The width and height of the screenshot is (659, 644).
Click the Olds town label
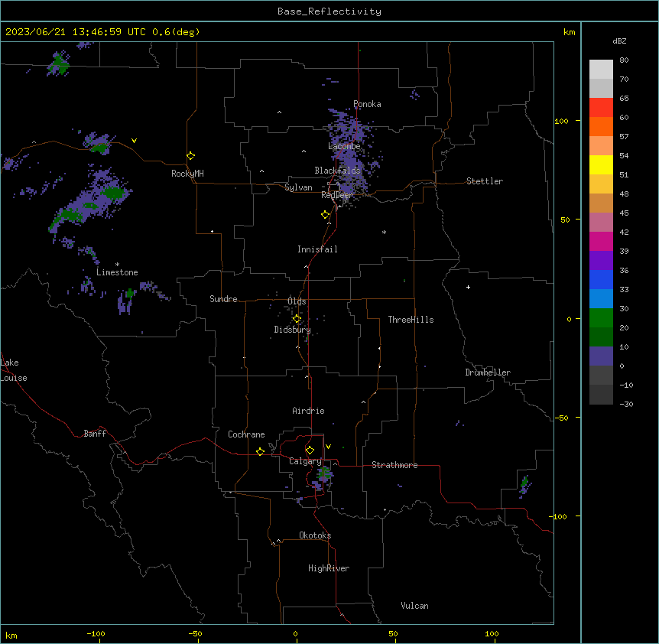[x=297, y=301]
